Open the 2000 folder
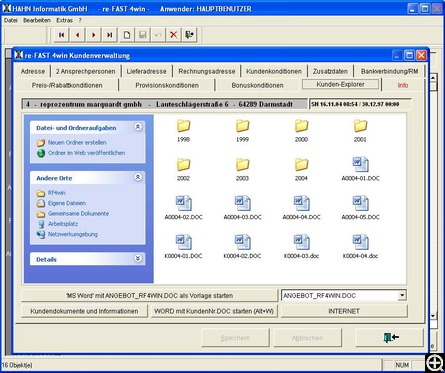Image resolution: width=445 pixels, height=373 pixels. coord(301,130)
